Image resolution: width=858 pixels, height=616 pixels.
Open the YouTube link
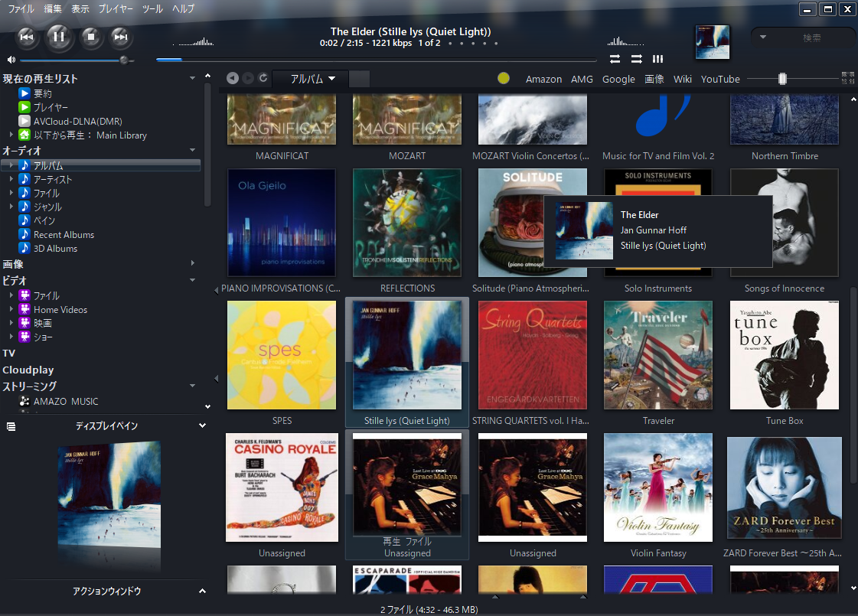(x=720, y=79)
